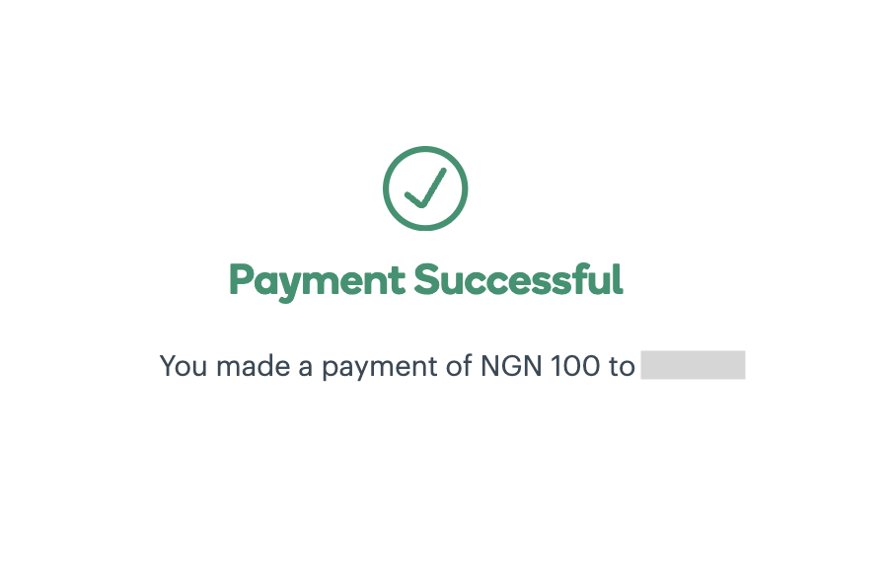Click the word to before the recipient
887x588 pixels.
click(622, 366)
